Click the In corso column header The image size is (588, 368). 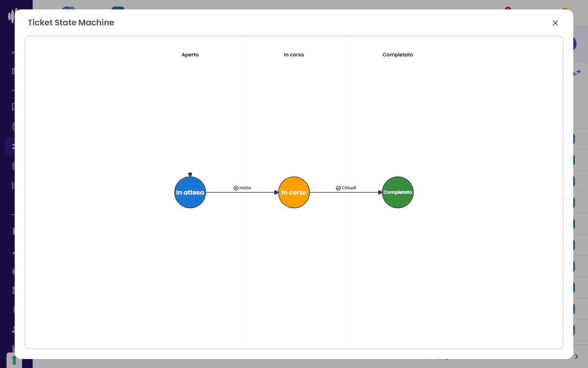(x=294, y=55)
